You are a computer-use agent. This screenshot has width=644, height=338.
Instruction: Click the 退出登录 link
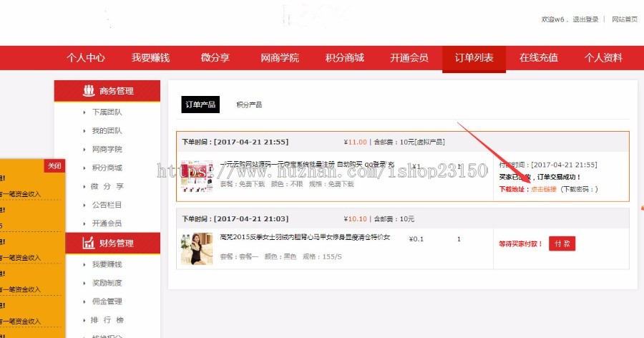(585, 19)
